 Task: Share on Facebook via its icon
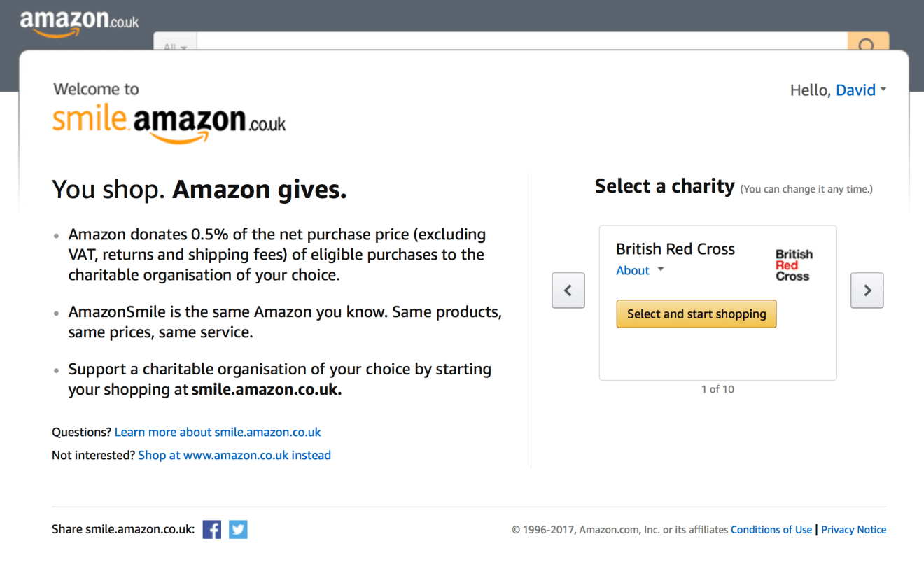(212, 530)
